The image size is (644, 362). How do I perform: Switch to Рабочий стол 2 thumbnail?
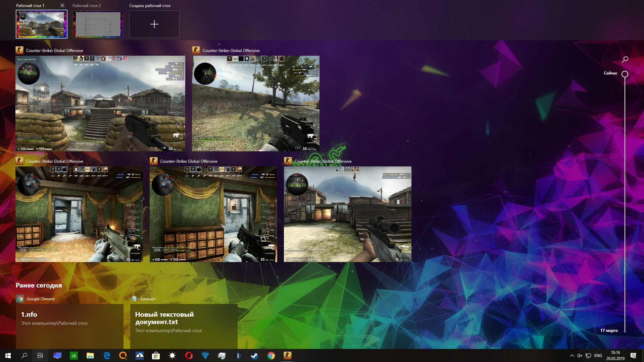click(x=98, y=24)
